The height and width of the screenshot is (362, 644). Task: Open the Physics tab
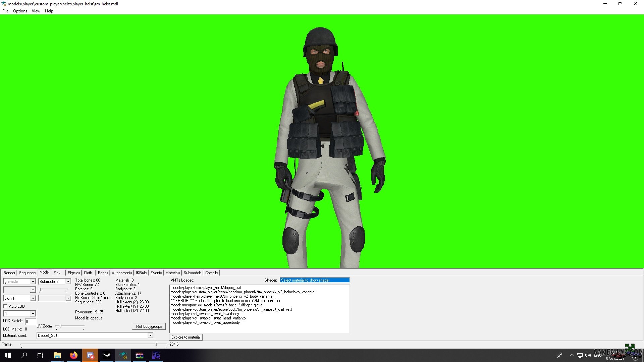point(74,273)
